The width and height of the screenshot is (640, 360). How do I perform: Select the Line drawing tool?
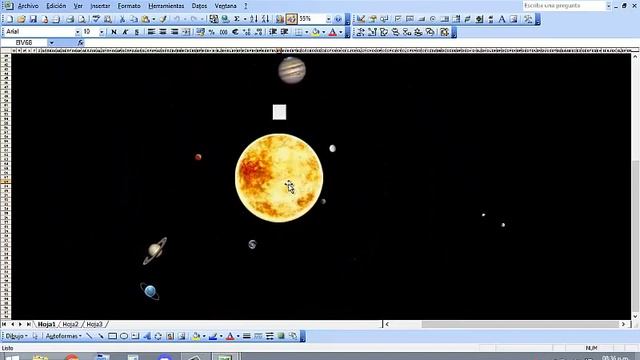click(89, 336)
